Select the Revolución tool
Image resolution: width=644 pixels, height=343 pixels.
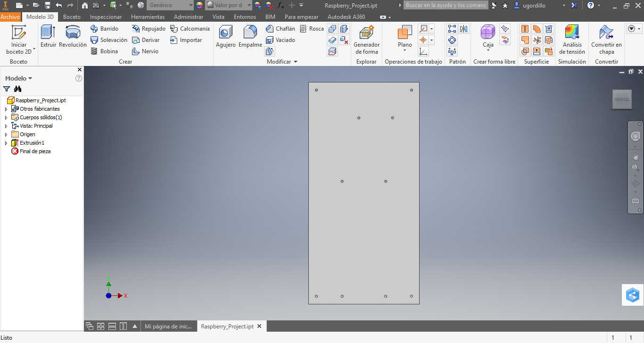[x=73, y=36]
